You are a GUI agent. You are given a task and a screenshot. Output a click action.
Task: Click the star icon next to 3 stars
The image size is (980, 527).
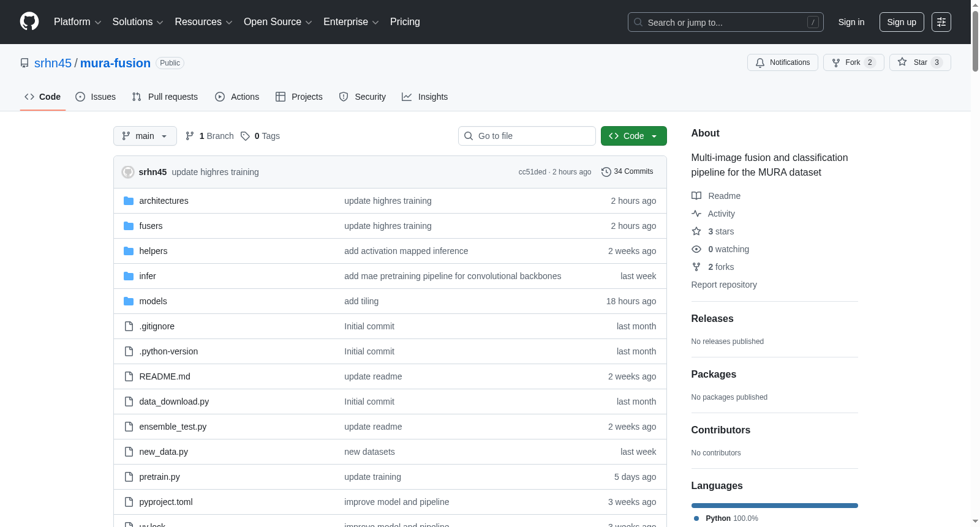[x=696, y=231]
